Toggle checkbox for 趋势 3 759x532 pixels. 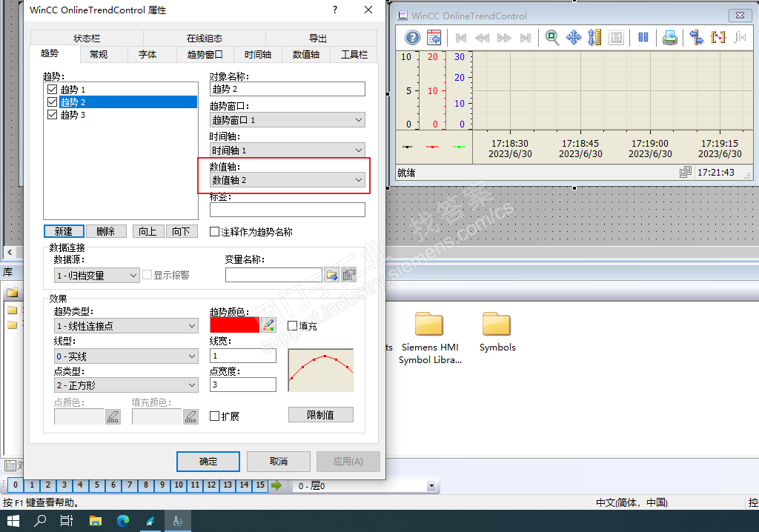[53, 114]
